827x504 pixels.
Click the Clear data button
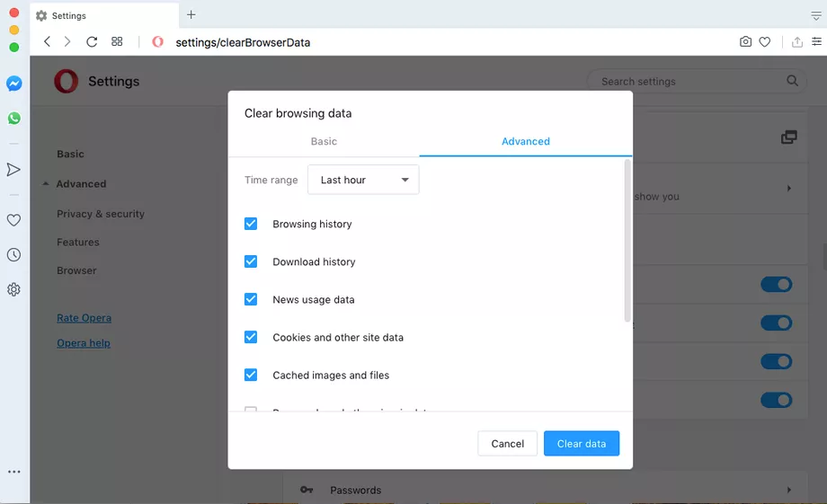(x=582, y=444)
